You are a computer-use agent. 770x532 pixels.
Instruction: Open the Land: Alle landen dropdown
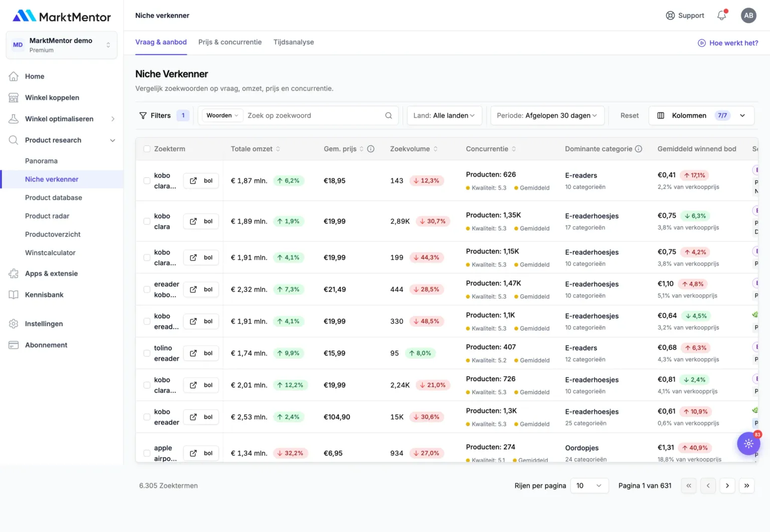pos(445,116)
